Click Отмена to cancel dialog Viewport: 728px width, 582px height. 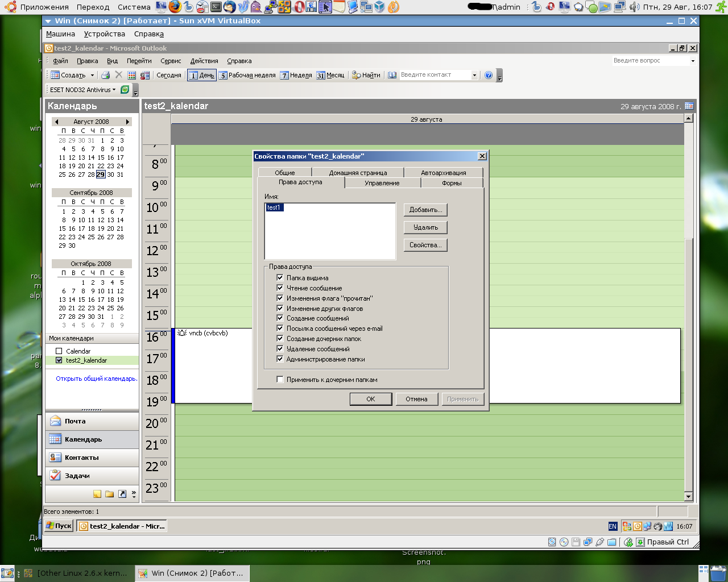[x=417, y=399]
